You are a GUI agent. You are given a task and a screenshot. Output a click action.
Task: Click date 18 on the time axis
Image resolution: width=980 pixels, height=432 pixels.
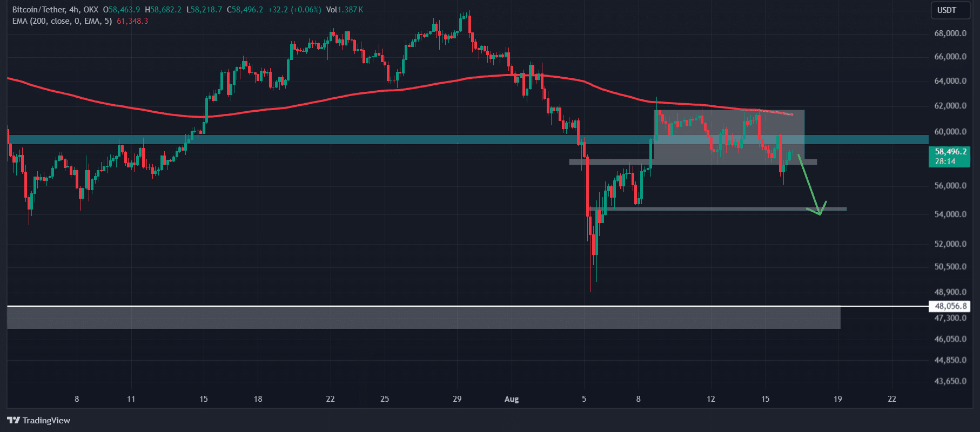(258, 399)
